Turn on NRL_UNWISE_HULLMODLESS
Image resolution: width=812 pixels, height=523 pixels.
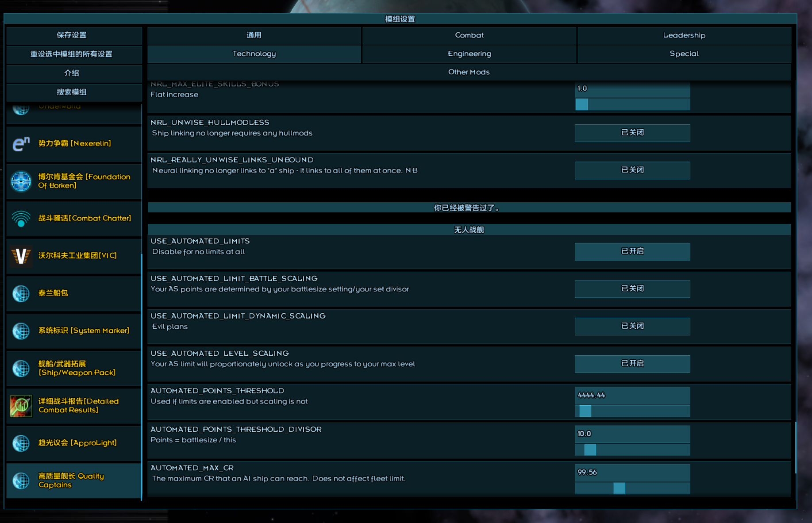(x=632, y=133)
